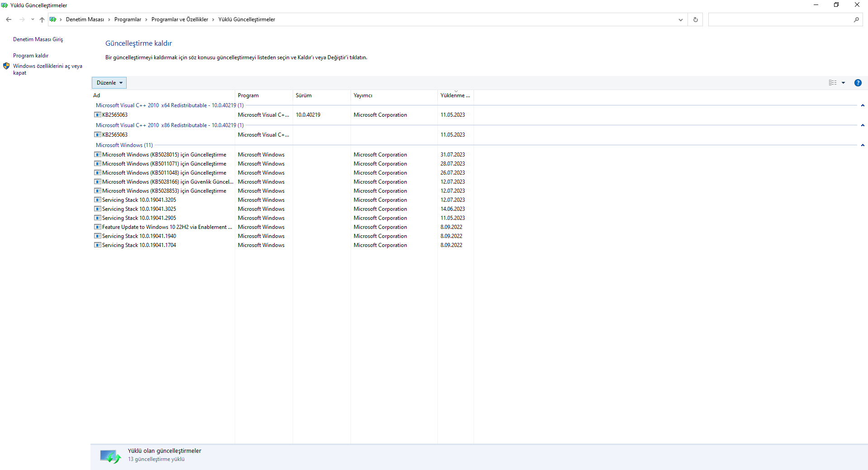
Task: Open Denetim Masası breadcrumb
Action: [x=85, y=19]
